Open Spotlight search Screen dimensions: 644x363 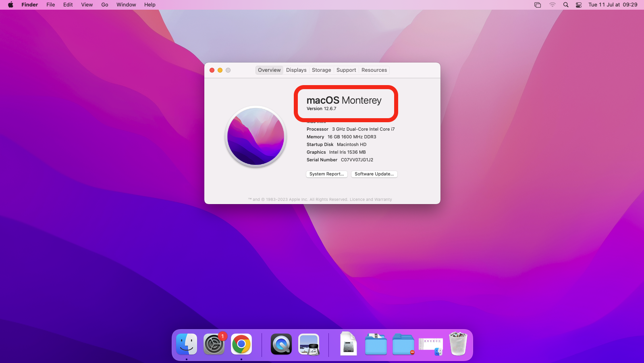pos(566,5)
